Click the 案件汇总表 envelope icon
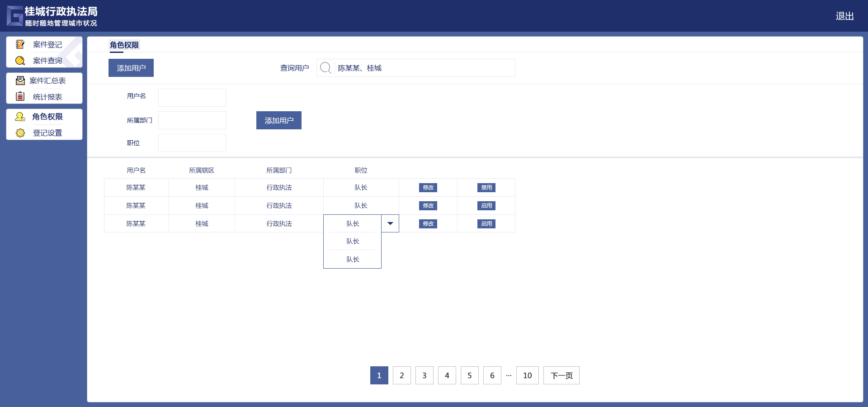Screen dimensions: 868x407 tap(20, 80)
